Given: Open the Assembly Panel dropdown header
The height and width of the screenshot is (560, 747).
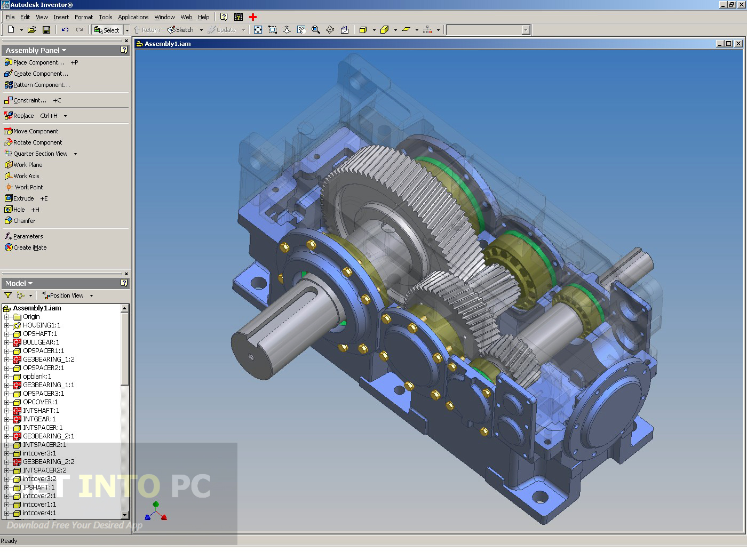Looking at the screenshot, I should point(36,50).
